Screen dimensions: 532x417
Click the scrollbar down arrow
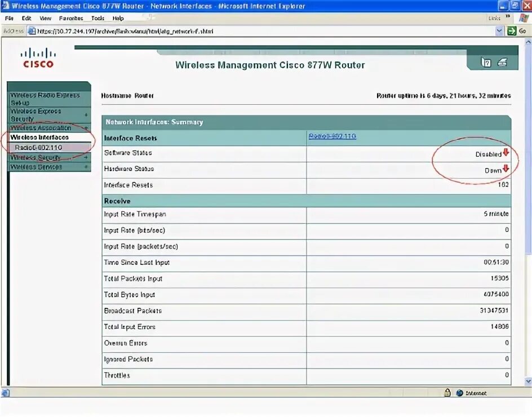(528, 381)
